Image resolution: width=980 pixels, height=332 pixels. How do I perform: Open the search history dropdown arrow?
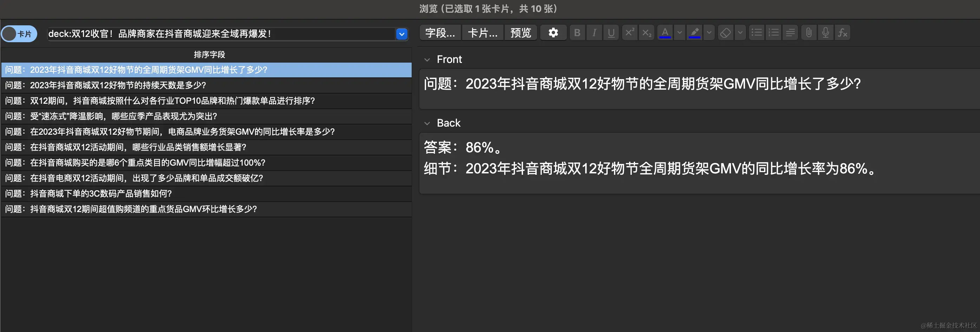402,34
